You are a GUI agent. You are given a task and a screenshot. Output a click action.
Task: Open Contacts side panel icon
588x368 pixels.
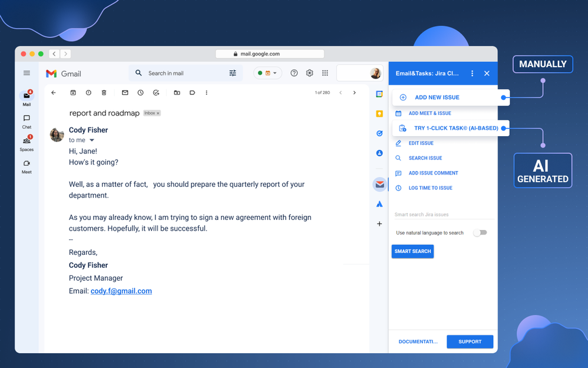pyautogui.click(x=379, y=153)
